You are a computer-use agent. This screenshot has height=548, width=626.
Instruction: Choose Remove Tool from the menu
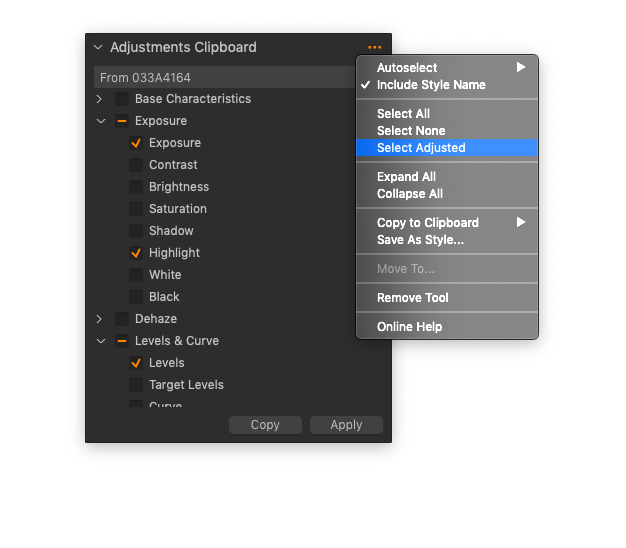coord(447,298)
